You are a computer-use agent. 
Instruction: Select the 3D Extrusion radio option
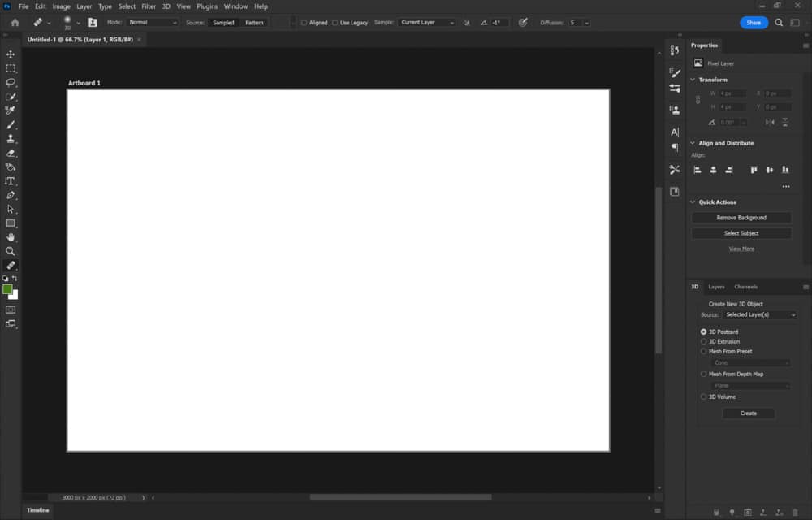(x=703, y=341)
